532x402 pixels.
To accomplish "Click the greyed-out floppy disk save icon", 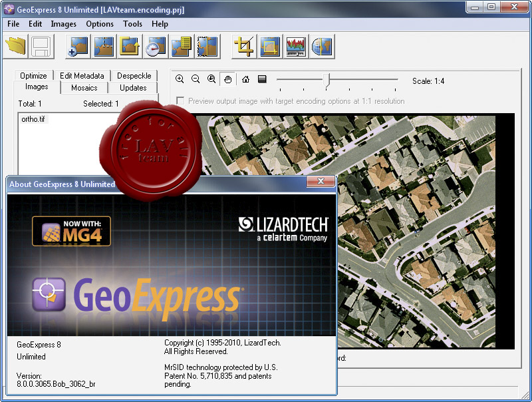I will [x=41, y=47].
